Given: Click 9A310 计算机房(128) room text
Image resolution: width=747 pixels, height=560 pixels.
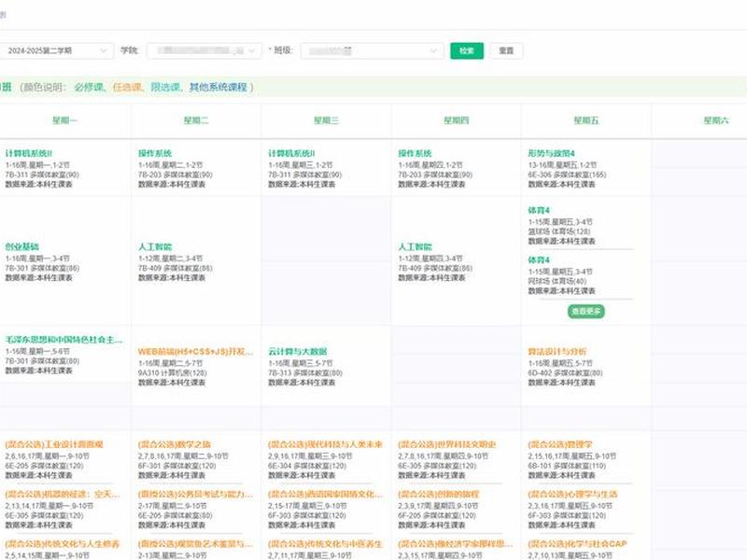Looking at the screenshot, I should pyautogui.click(x=173, y=372).
